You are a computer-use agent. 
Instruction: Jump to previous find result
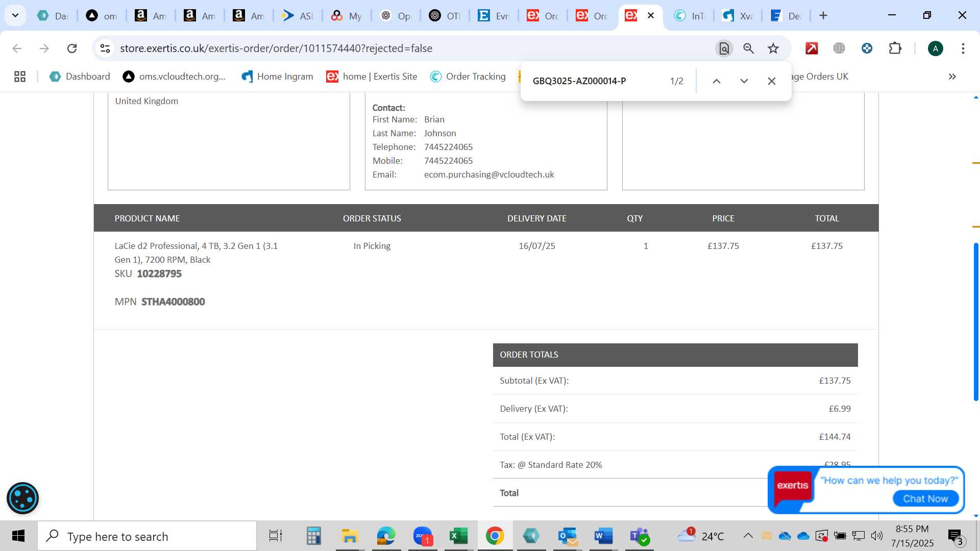tap(716, 81)
